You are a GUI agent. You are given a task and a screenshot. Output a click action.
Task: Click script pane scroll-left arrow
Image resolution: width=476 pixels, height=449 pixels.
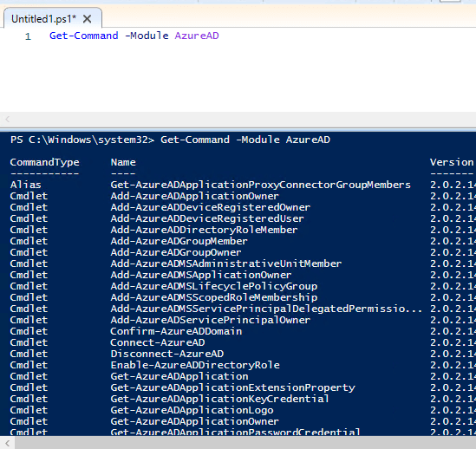click(8, 119)
